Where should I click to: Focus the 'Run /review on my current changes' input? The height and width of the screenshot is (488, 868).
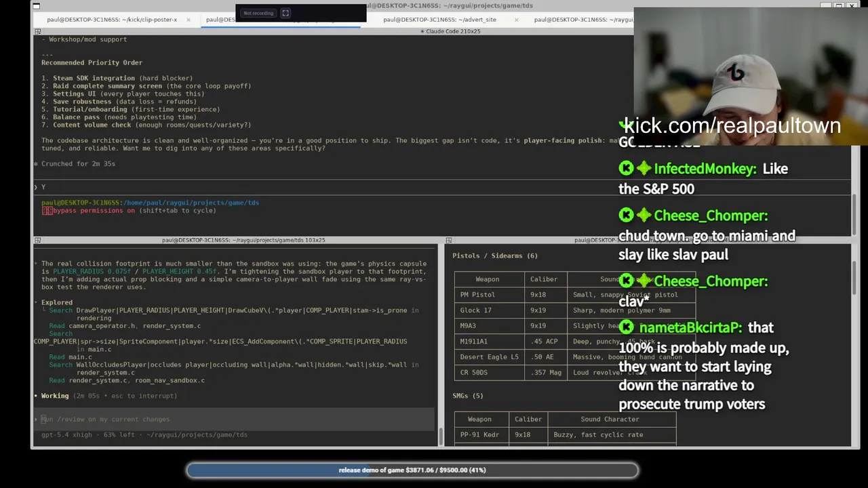234,420
